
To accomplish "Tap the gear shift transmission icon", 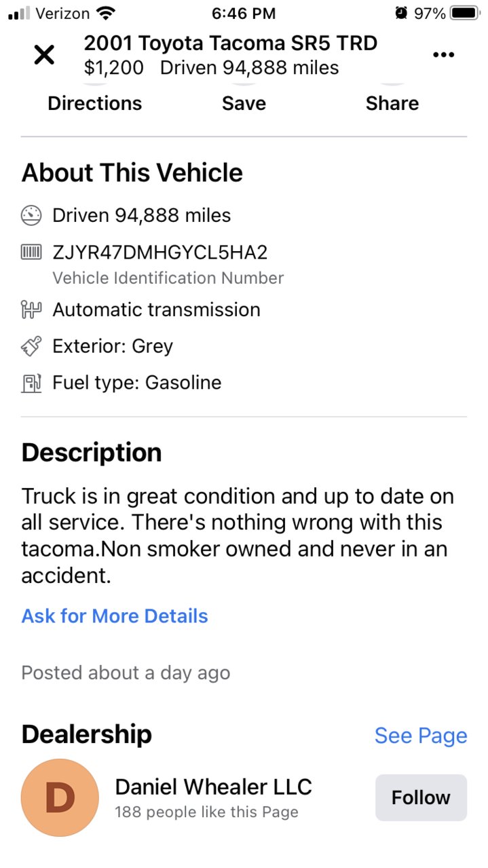I will [32, 310].
